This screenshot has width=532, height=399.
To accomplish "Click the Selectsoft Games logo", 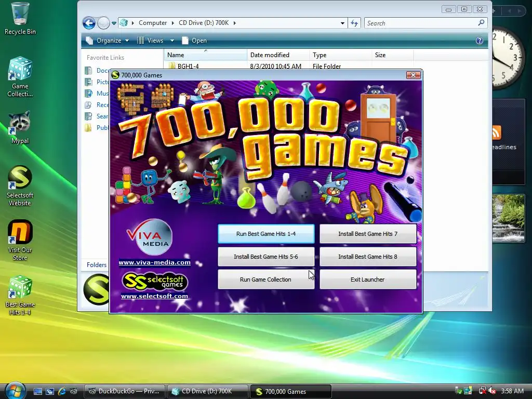I will tap(154, 281).
